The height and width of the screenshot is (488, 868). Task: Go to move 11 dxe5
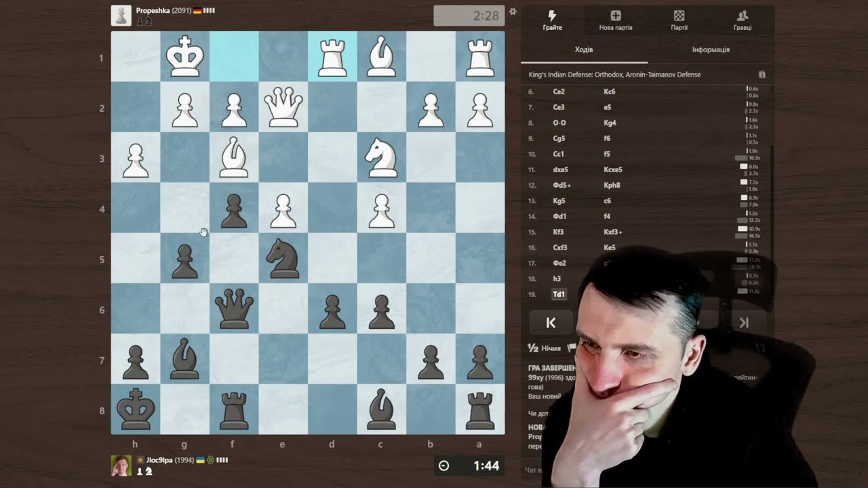pos(561,169)
